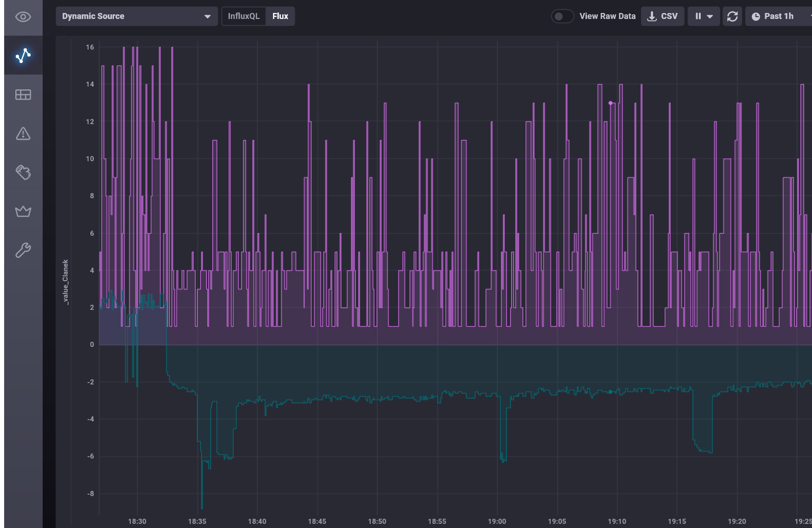This screenshot has height=528, width=812.
Task: Click the purple data point near 19:10
Action: point(610,103)
